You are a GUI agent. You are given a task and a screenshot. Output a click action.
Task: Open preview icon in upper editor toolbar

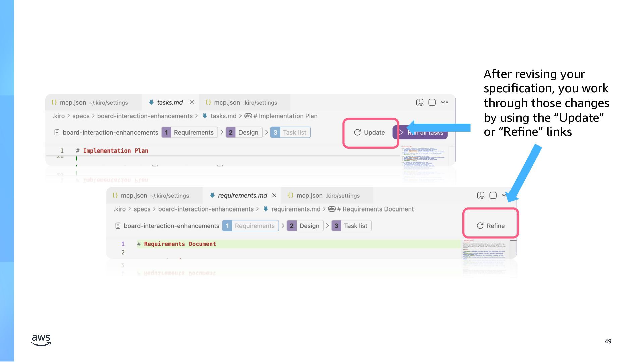tap(420, 102)
